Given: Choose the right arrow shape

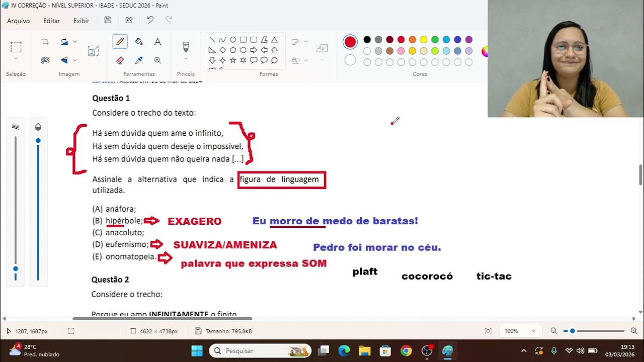Looking at the screenshot, I should pos(254,50).
